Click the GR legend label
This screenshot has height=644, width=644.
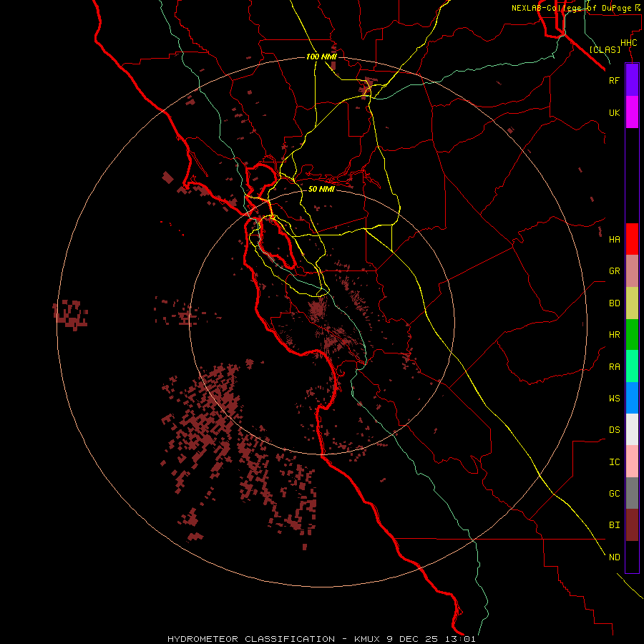click(614, 271)
